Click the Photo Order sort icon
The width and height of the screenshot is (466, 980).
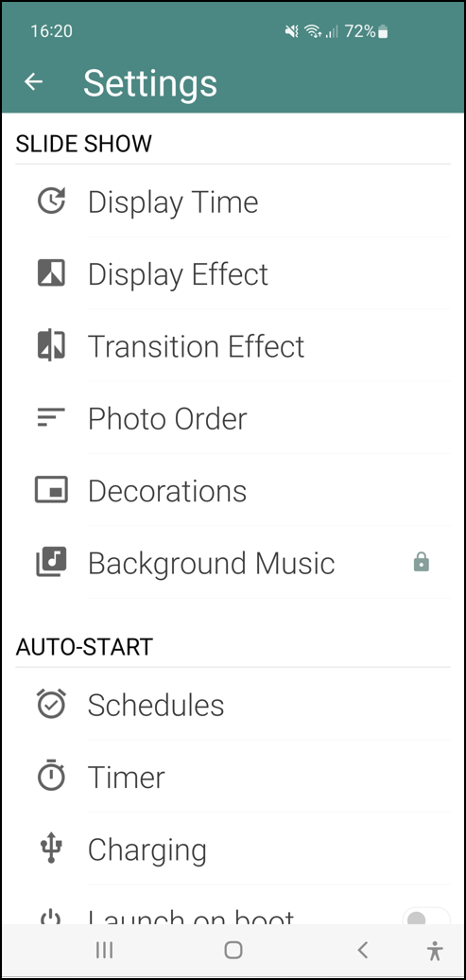pos(51,417)
